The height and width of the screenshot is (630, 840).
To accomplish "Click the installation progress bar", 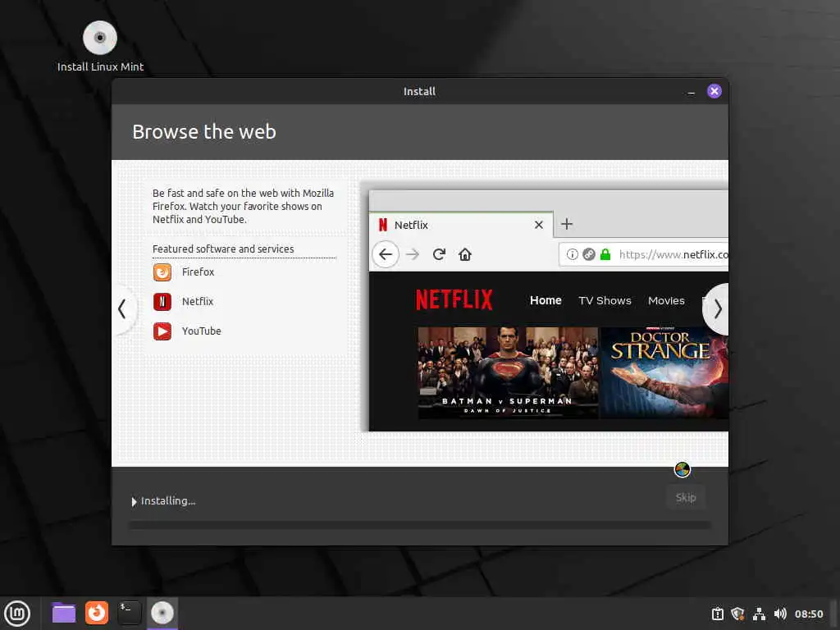I will click(x=420, y=526).
